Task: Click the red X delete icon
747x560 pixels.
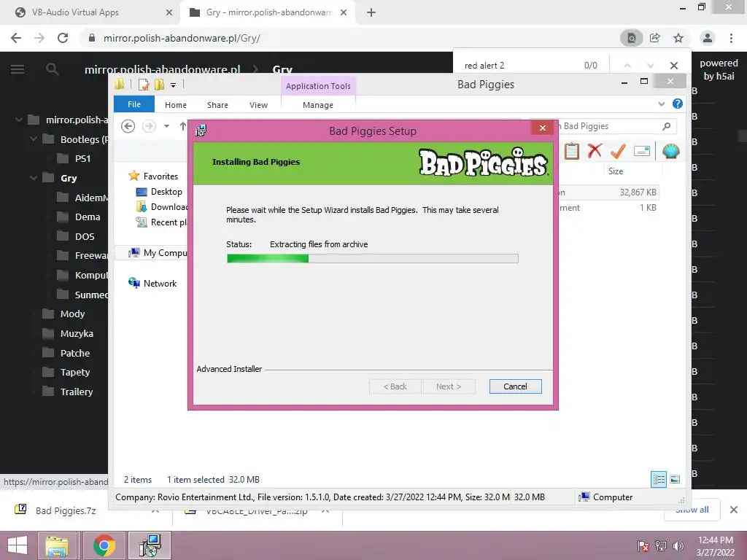Action: coord(595,151)
